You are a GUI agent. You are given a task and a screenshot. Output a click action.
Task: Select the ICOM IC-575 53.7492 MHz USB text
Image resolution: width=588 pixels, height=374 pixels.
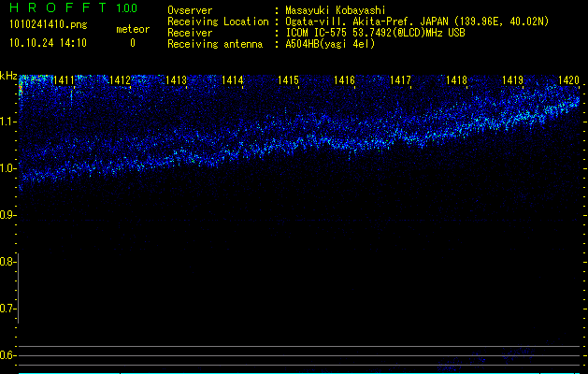pos(375,33)
